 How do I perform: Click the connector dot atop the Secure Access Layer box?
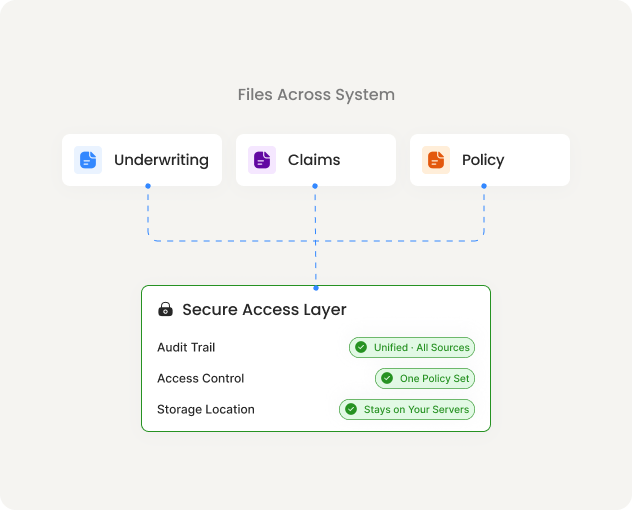[316, 287]
